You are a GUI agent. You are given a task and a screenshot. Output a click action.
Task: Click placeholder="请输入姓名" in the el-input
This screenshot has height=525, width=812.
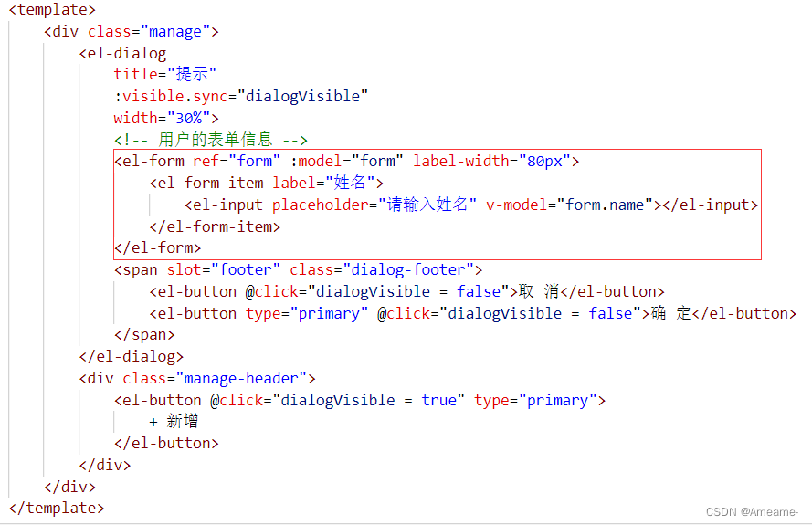pyautogui.click(x=374, y=205)
